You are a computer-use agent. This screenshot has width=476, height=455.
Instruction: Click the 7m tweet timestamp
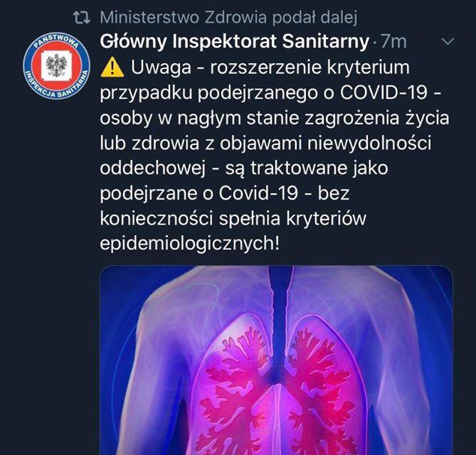coord(393,42)
